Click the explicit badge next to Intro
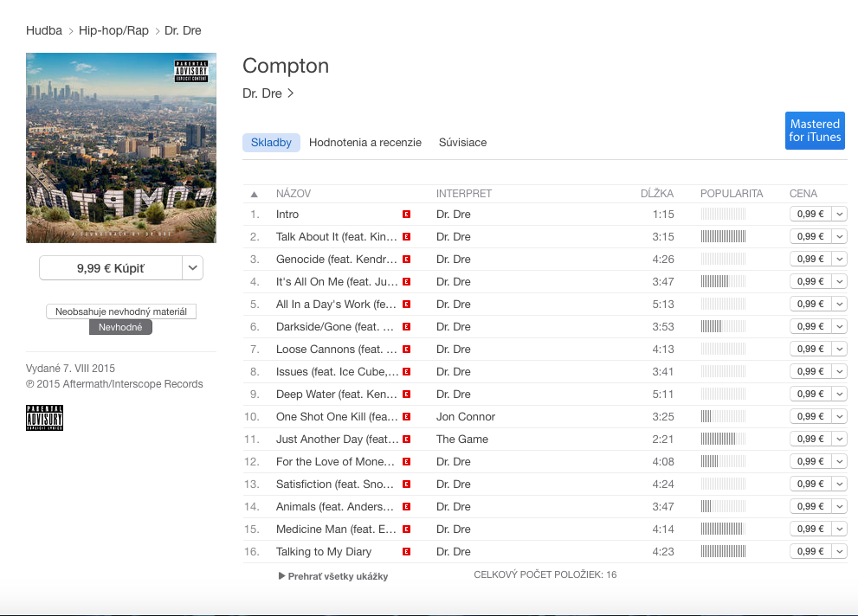This screenshot has height=616, width=858. click(407, 215)
